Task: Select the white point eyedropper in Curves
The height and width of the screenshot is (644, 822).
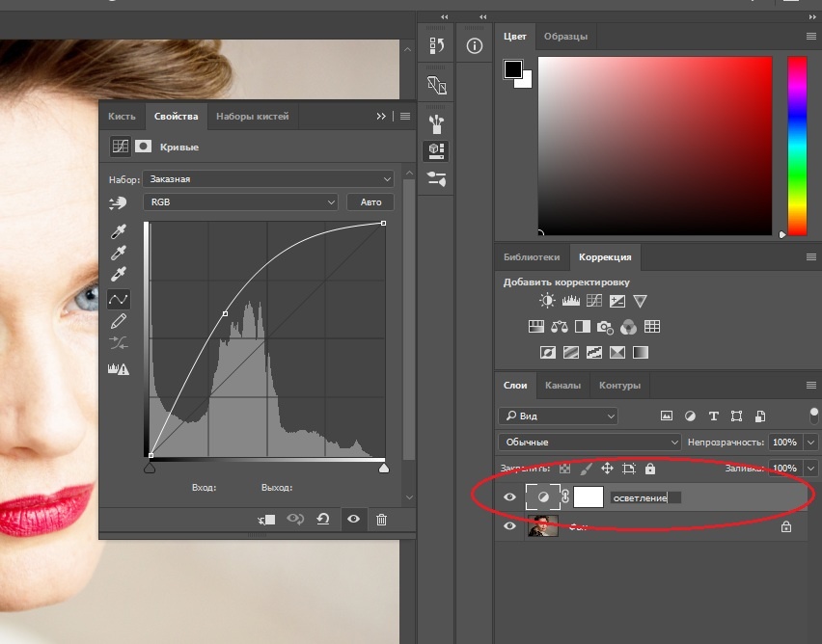Action: pos(119,274)
